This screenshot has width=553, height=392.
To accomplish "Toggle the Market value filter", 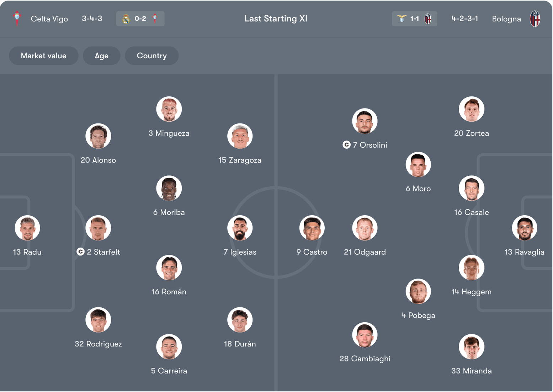I will 43,56.
